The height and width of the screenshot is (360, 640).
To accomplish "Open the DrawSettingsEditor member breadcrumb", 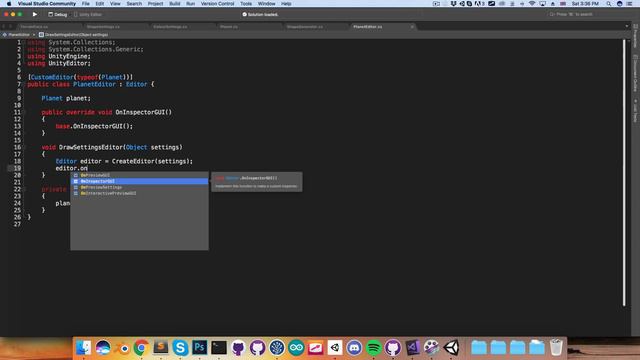I will click(73, 35).
